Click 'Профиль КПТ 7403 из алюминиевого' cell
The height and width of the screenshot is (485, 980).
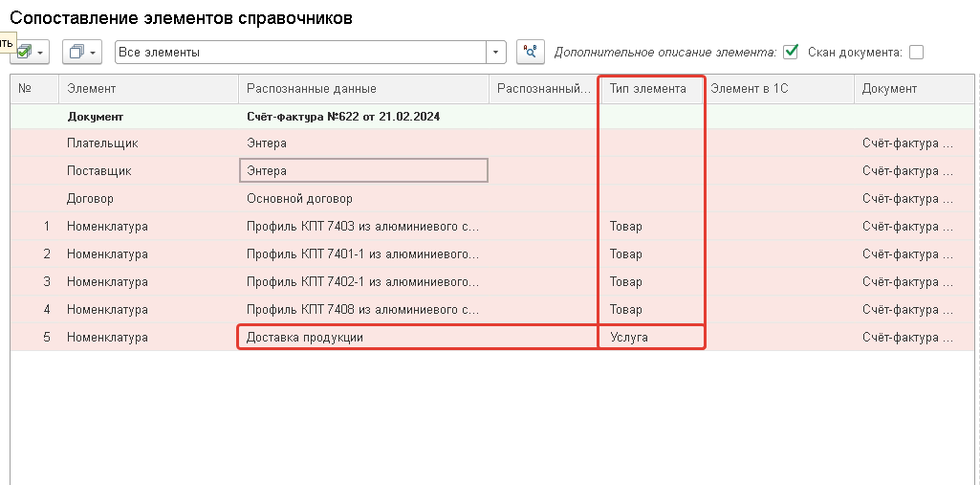[x=363, y=227]
